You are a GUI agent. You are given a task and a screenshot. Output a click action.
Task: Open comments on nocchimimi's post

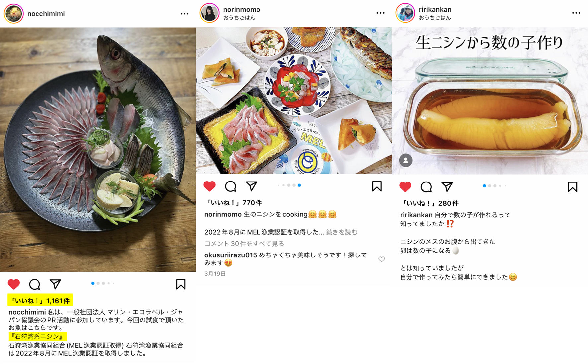pos(35,284)
